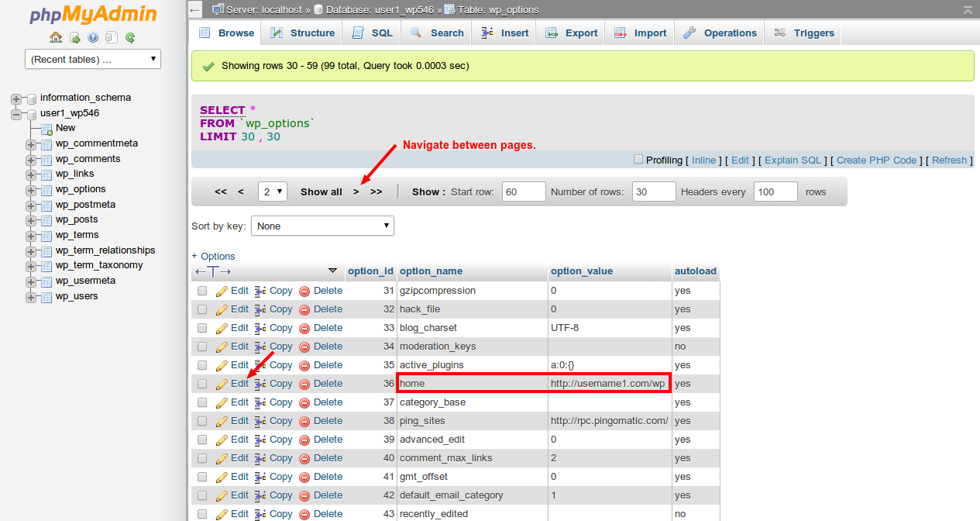Switch to the Structure tab
The image size is (980, 521).
tap(301, 33)
